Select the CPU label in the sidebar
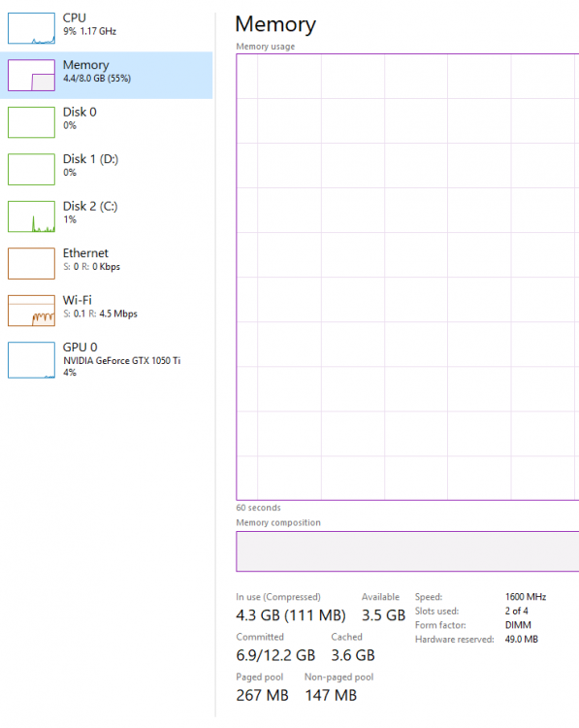Image resolution: width=579 pixels, height=728 pixels. click(x=75, y=17)
